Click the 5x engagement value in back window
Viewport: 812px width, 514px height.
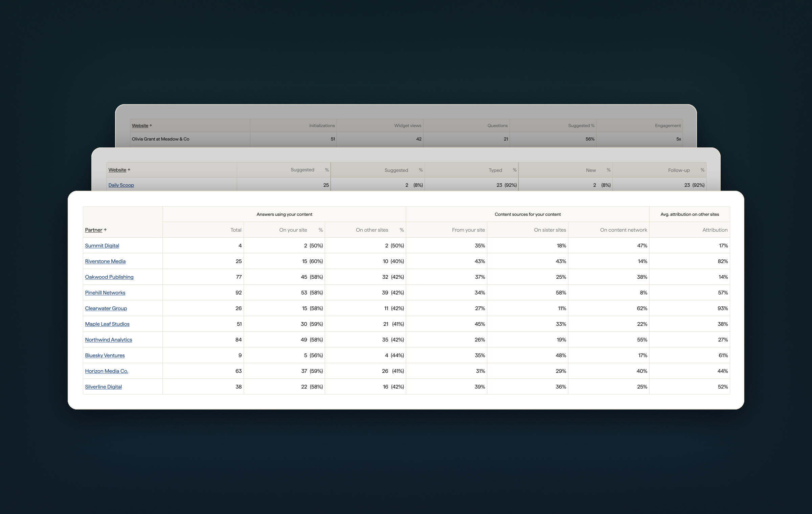click(678, 139)
